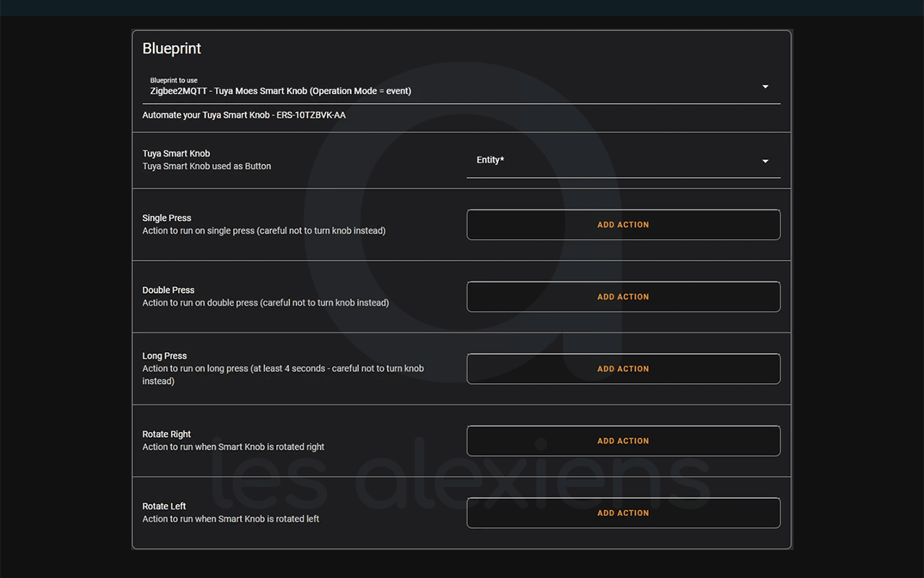Click the 'Rotate Left' label

[x=164, y=506]
